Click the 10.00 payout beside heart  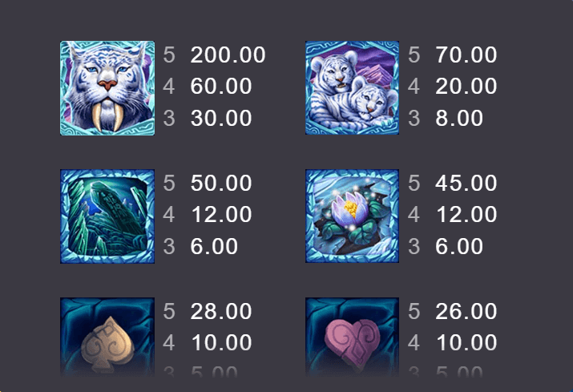pyautogui.click(x=466, y=342)
